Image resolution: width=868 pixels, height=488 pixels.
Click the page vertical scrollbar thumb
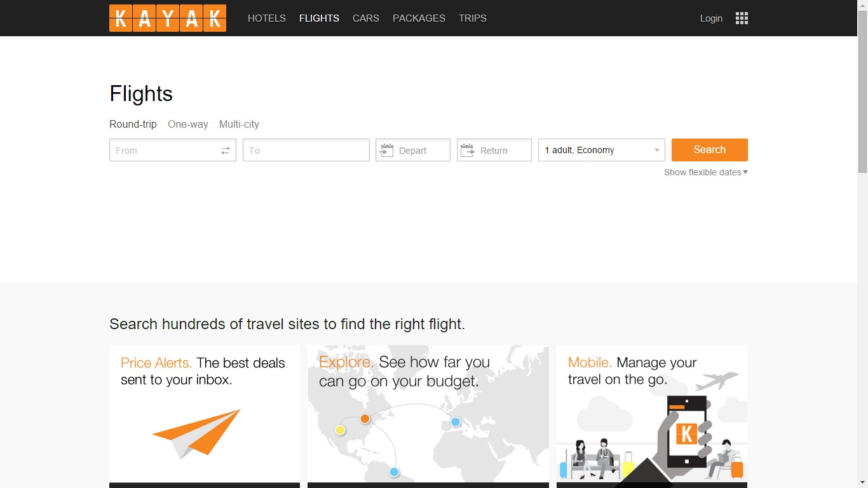[x=862, y=91]
